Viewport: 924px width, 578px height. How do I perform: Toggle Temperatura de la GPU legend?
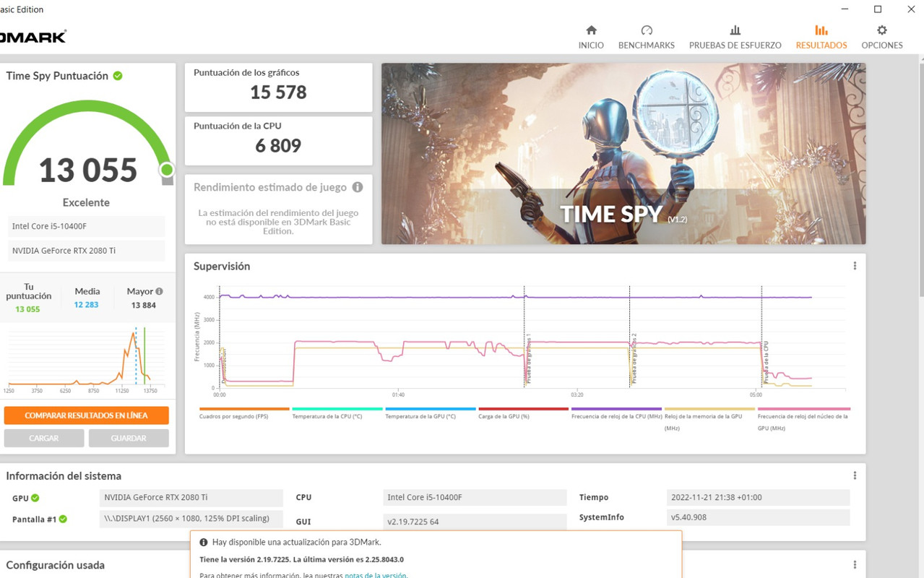[430, 413]
